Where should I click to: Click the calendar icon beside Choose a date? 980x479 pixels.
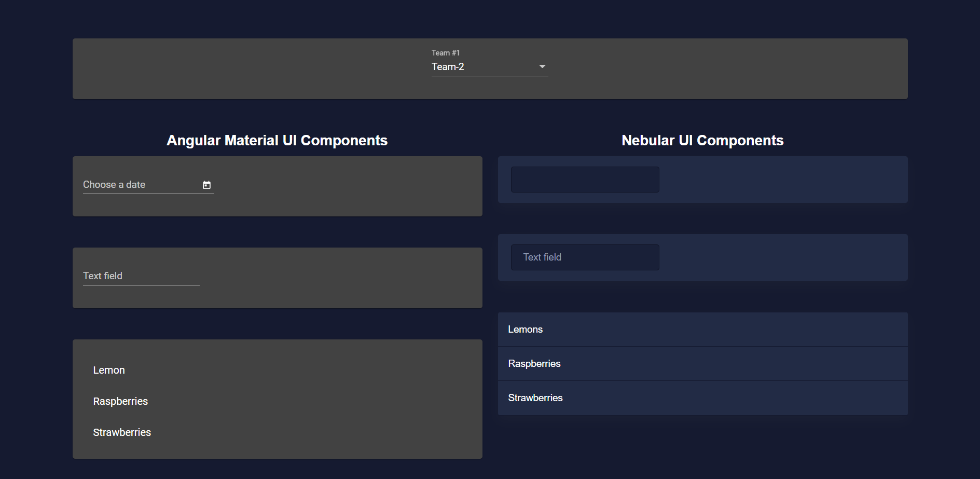(207, 184)
